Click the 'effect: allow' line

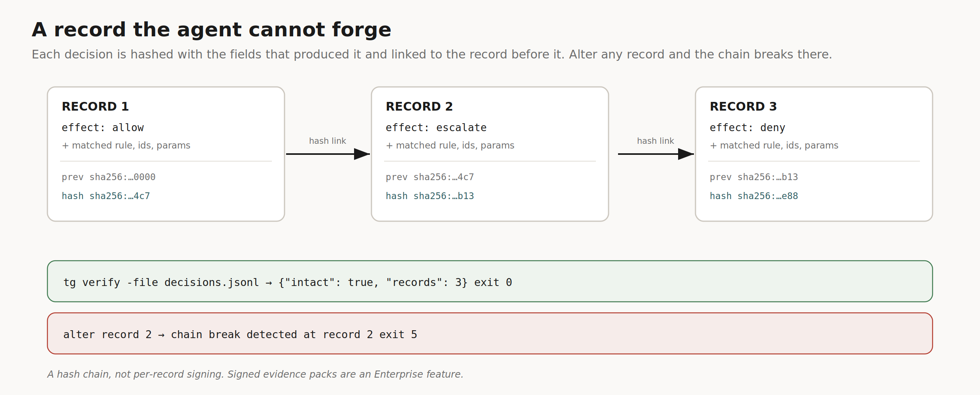pos(103,128)
